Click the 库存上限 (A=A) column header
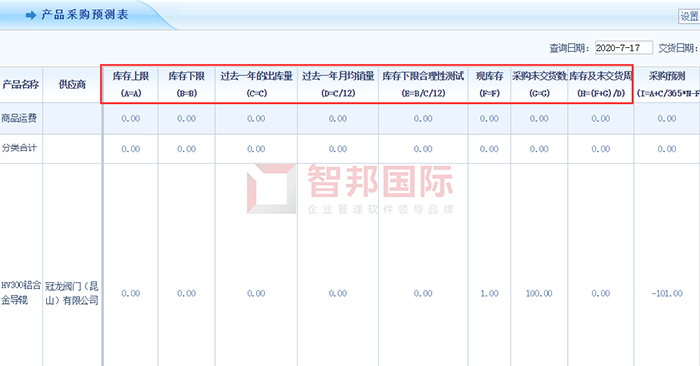This screenshot has height=366, width=700. tap(130, 84)
